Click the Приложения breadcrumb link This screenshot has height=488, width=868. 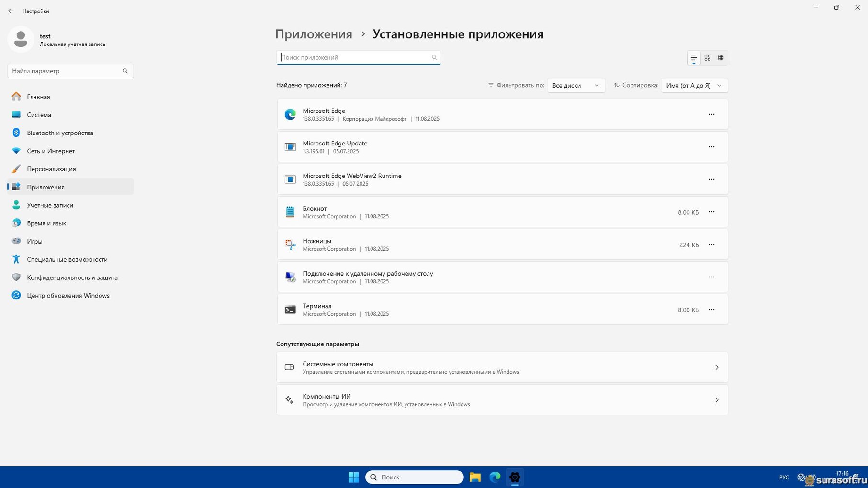click(314, 34)
